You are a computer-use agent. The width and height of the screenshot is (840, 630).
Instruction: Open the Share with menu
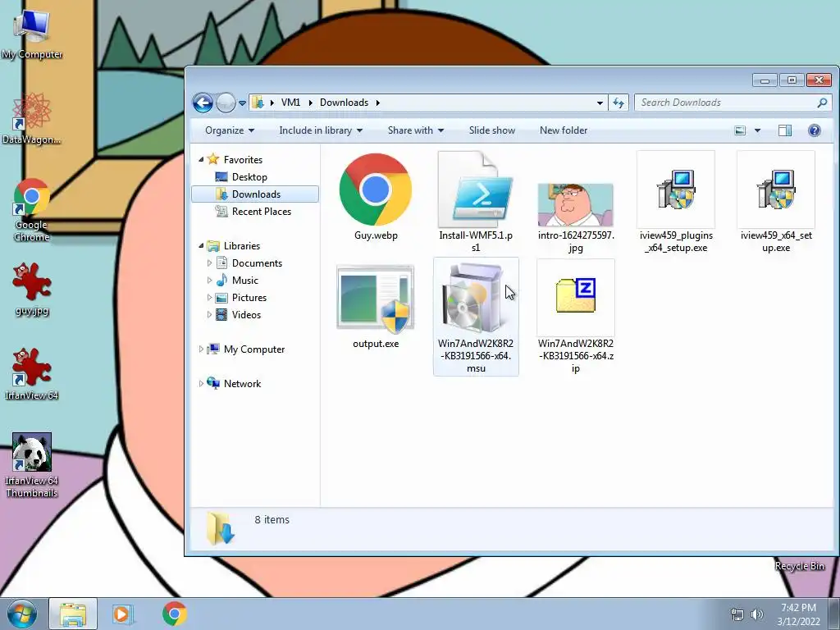(x=416, y=130)
